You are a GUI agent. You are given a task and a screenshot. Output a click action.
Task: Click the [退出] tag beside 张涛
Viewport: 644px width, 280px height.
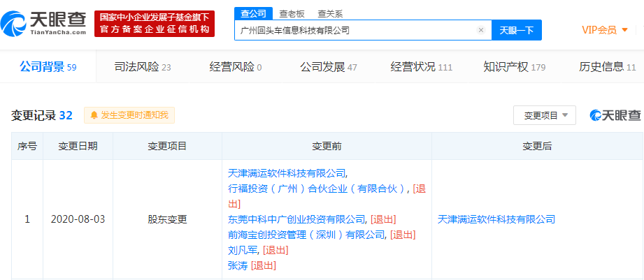[264, 265]
